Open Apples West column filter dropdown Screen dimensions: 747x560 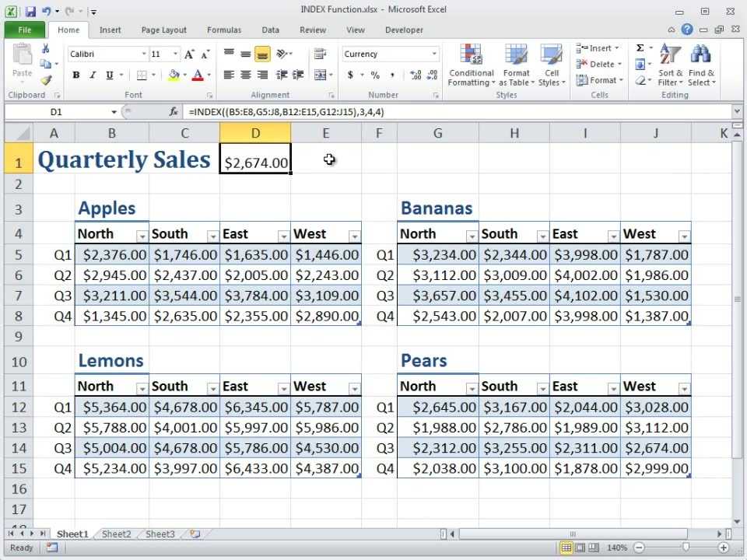[x=355, y=236]
